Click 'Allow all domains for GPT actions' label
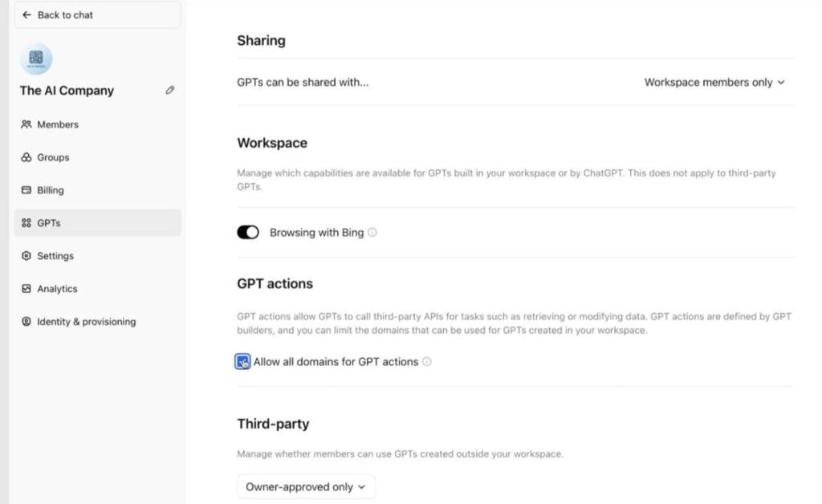Image resolution: width=822 pixels, height=504 pixels. [336, 361]
